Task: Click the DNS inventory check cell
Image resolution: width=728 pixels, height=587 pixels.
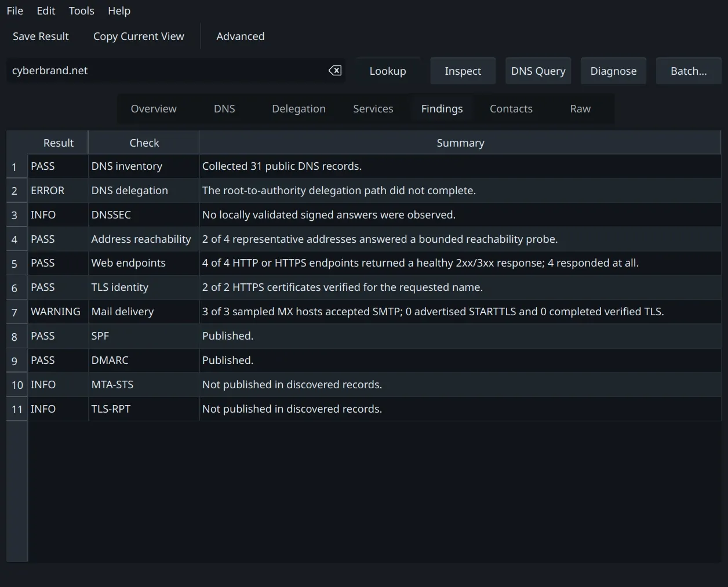Action: point(144,166)
